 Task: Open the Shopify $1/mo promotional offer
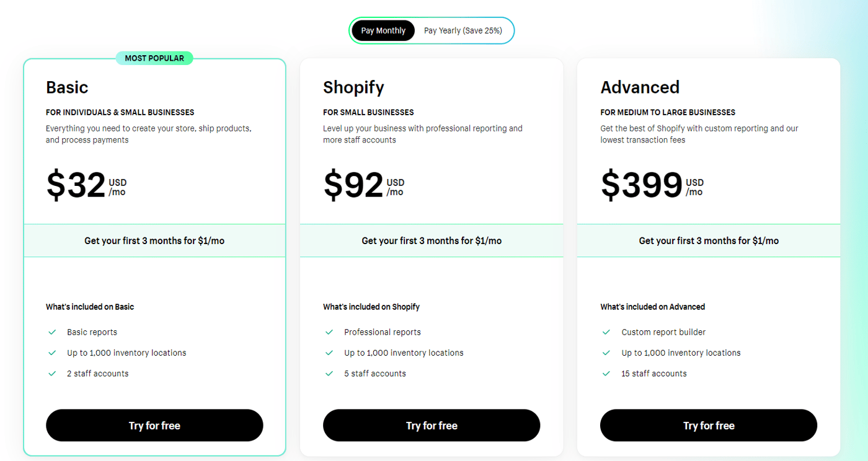[x=432, y=240]
